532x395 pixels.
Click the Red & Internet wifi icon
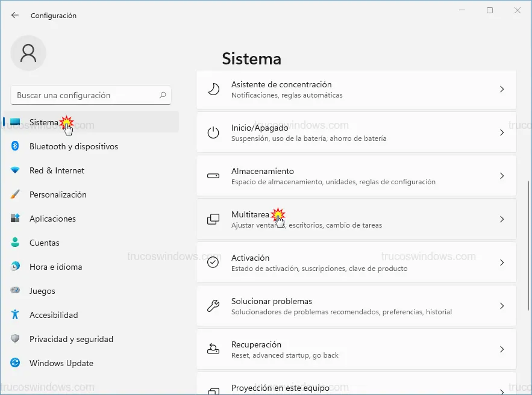[15, 170]
